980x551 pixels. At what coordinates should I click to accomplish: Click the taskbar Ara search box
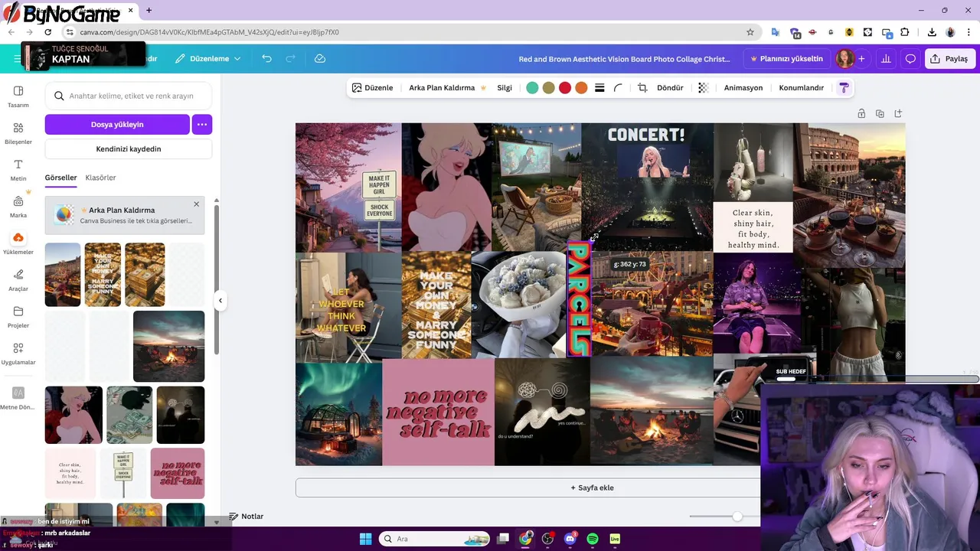click(434, 539)
